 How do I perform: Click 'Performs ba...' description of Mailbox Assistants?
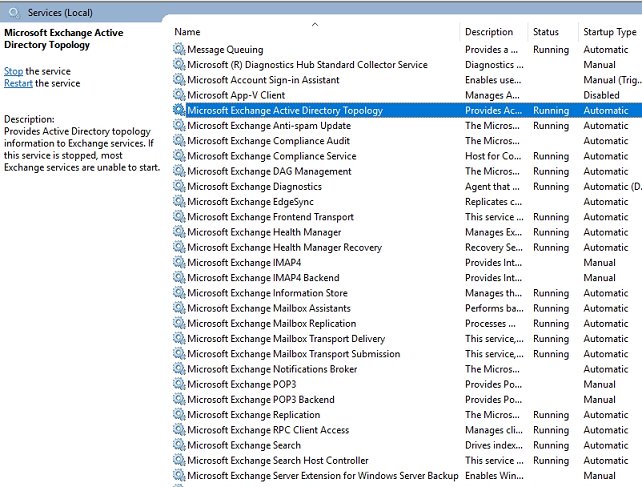coord(494,308)
